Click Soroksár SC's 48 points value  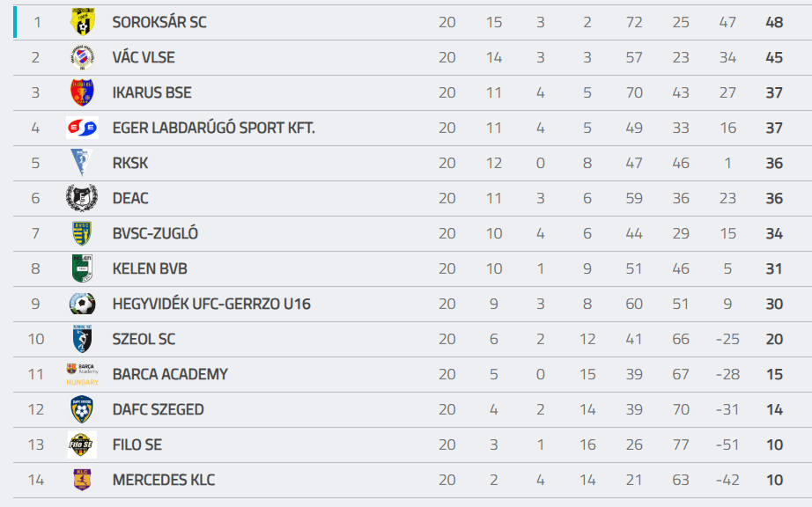coord(774,22)
